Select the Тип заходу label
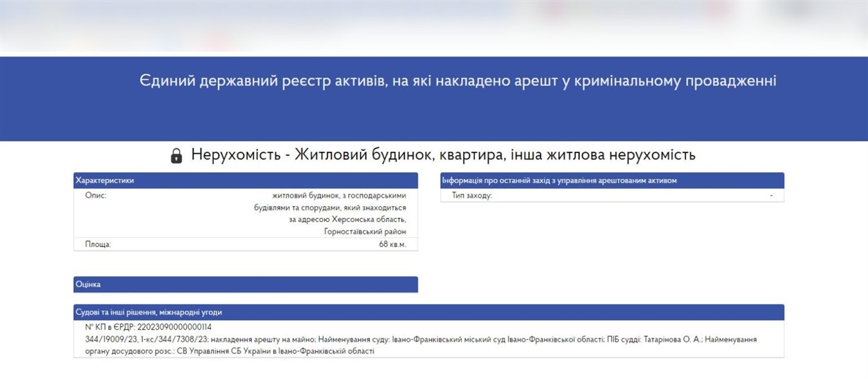 [x=472, y=196]
